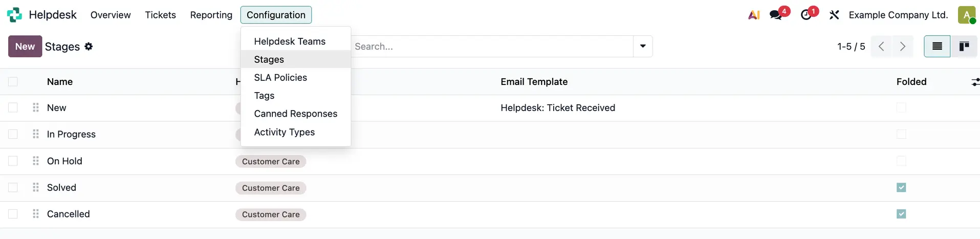980x239 pixels.
Task: Click the New stage button
Action: (x=25, y=47)
